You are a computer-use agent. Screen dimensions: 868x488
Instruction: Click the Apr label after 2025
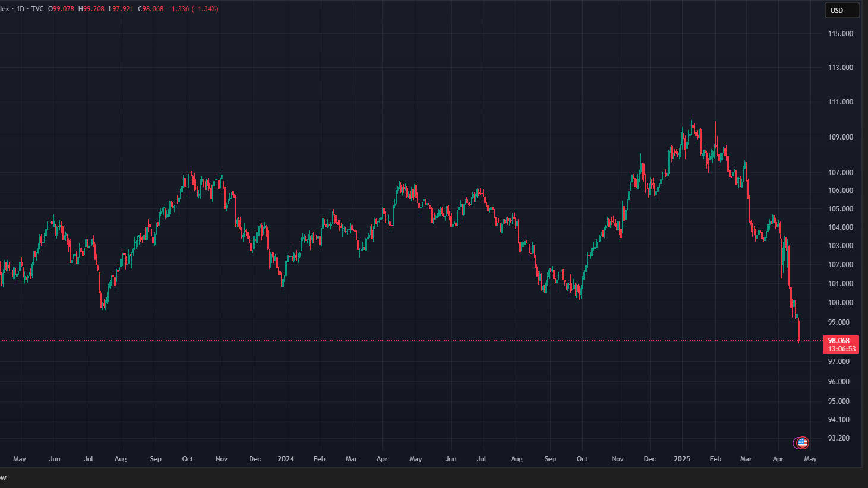click(778, 459)
